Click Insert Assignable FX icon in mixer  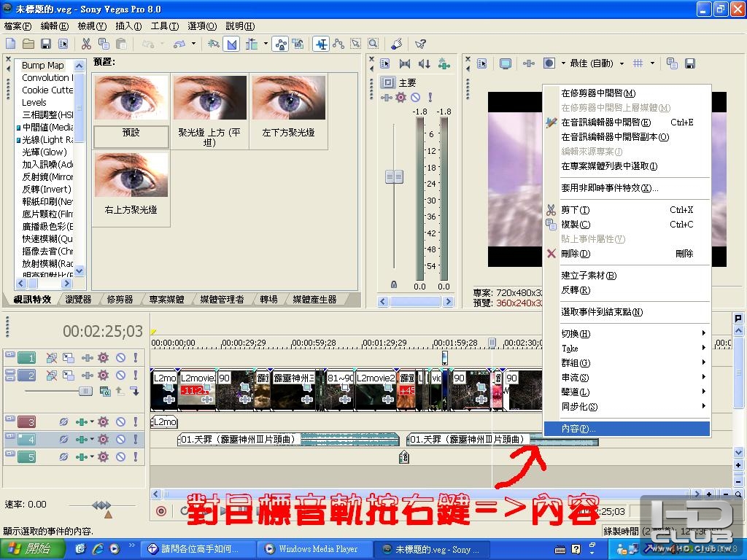pyautogui.click(x=444, y=64)
